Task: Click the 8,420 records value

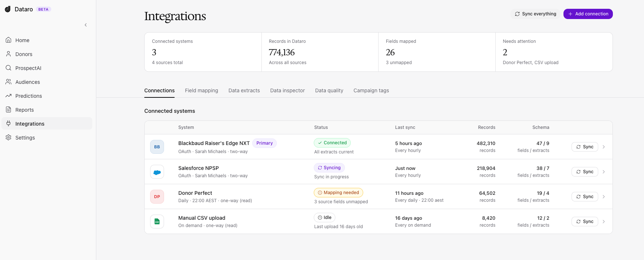Action: [489, 218]
